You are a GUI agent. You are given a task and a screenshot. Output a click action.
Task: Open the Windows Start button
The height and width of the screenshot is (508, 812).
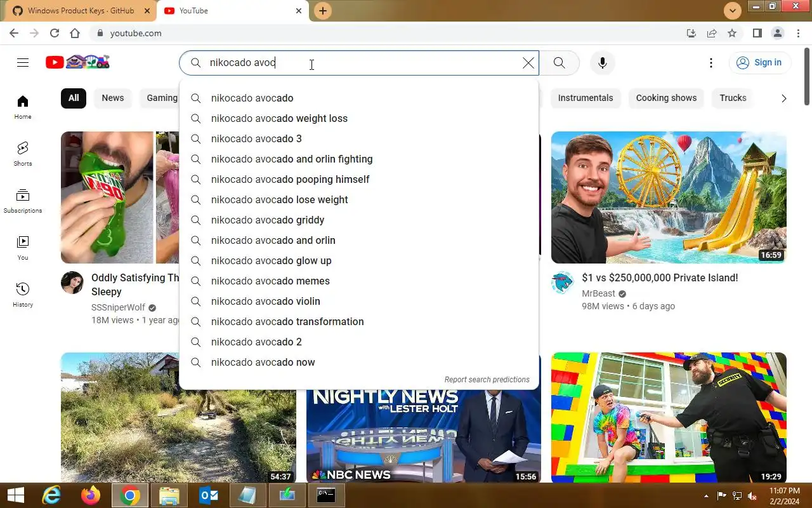point(16,495)
